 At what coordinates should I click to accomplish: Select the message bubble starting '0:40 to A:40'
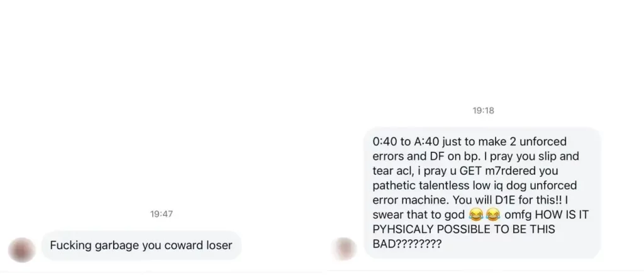point(482,193)
